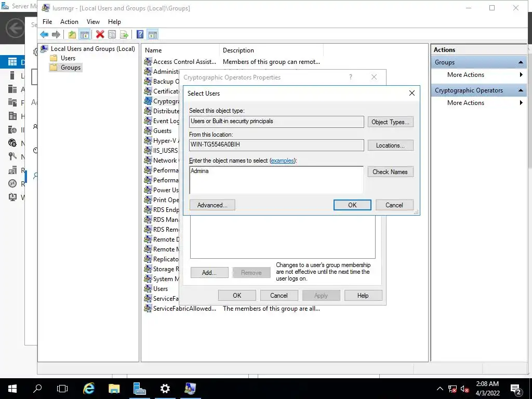Select the ServiceFabricAllowed... group icon
This screenshot has height=399, width=532.
[x=148, y=309]
